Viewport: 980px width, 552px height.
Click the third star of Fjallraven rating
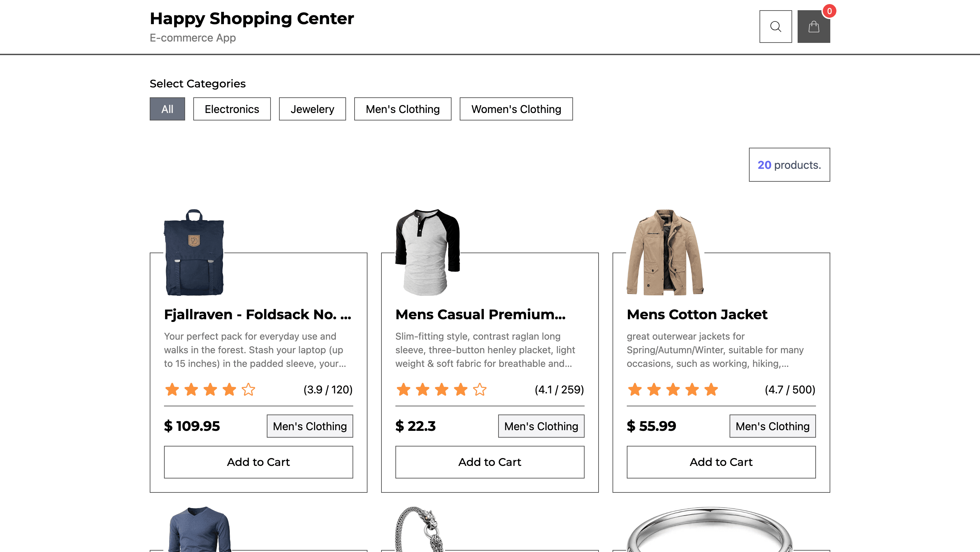[x=210, y=390]
